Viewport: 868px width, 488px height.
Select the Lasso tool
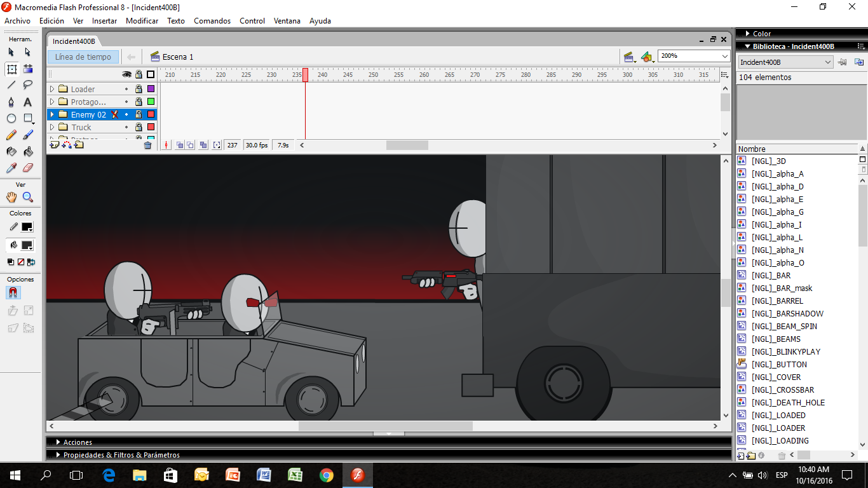[28, 85]
